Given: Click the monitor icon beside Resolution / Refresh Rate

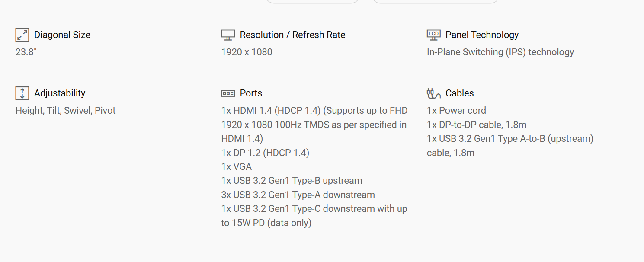Looking at the screenshot, I should click(228, 35).
